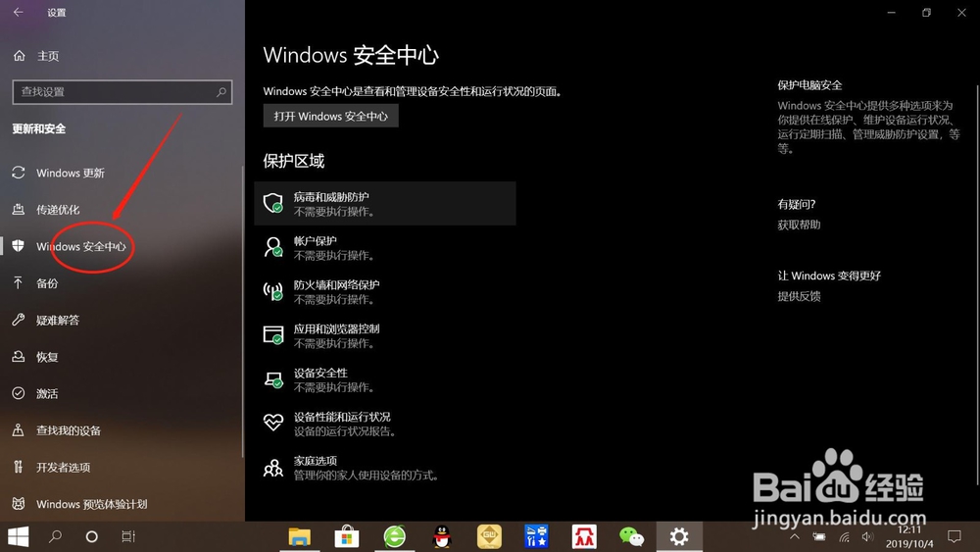
Task: Focus the 查找设置 search field
Action: 122,92
